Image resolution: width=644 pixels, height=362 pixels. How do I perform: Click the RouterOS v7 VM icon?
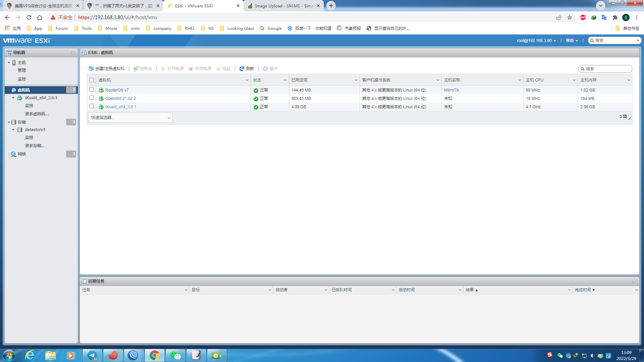[x=101, y=90]
